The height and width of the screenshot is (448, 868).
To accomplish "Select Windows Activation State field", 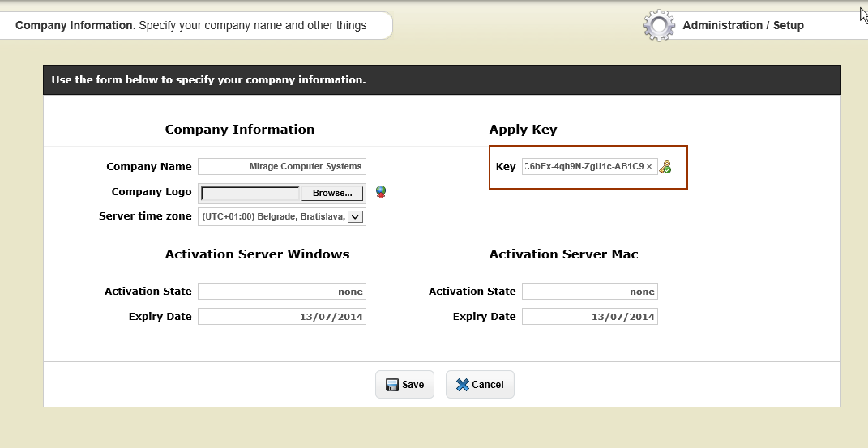I will coord(282,292).
